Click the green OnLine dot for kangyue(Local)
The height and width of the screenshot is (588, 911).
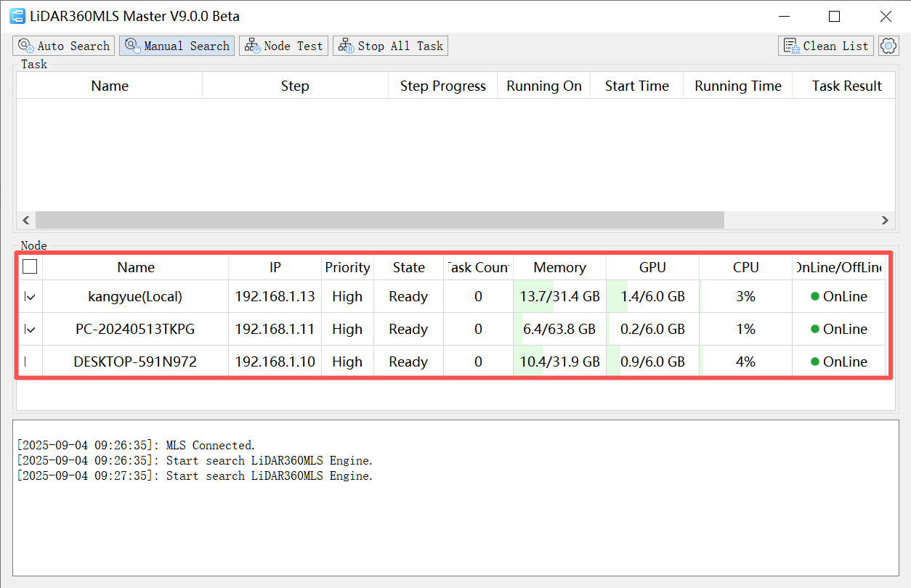(815, 296)
